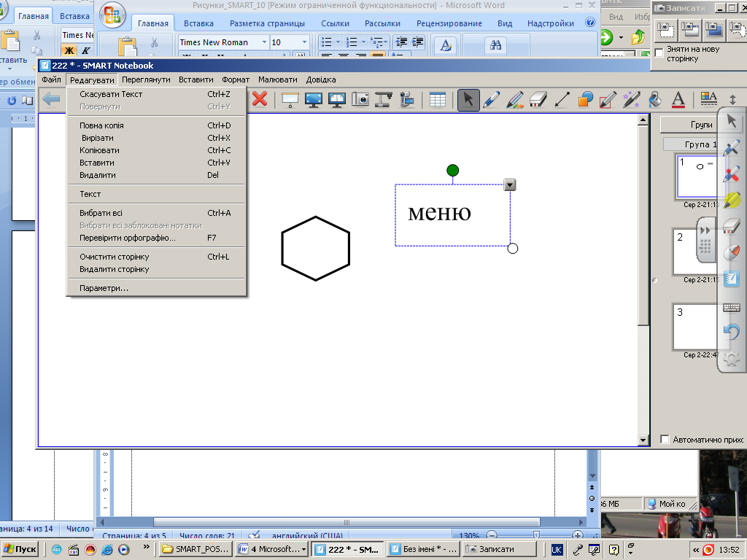Click Word zoom slider handle
Viewport: 747px width, 560px height.
536,535
